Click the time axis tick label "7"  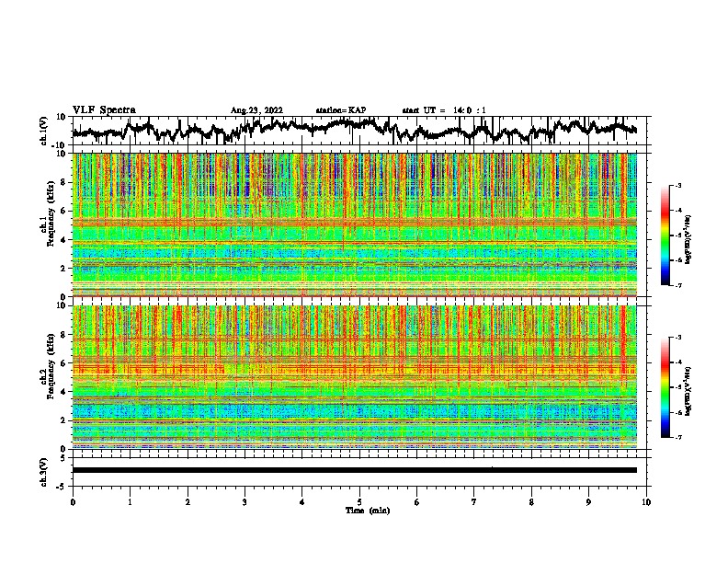click(x=474, y=502)
